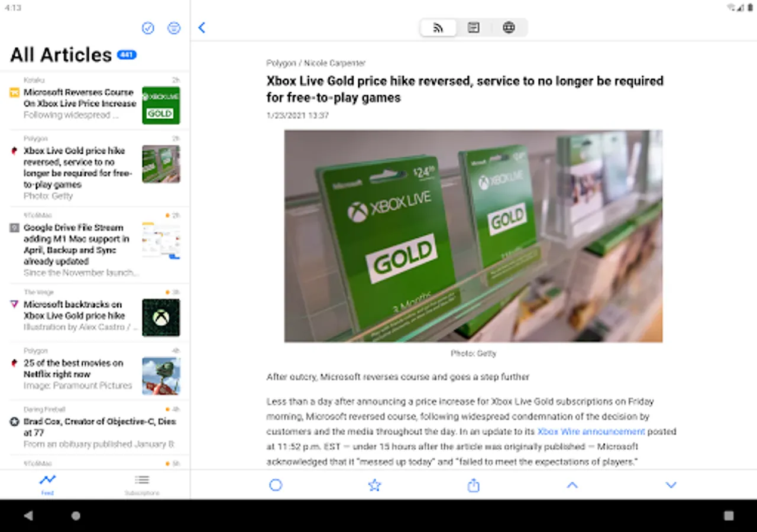Go to next article with down chevron
This screenshot has width=757, height=532.
pos(671,485)
